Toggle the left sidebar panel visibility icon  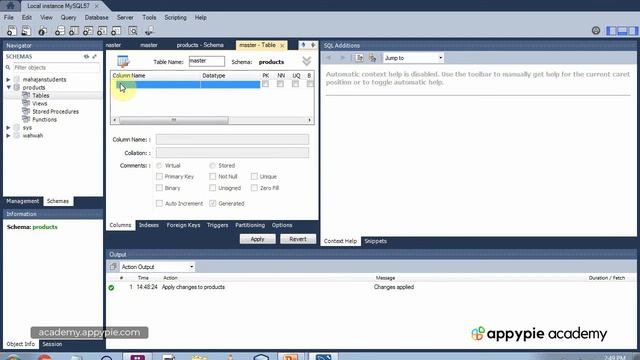click(x=611, y=31)
